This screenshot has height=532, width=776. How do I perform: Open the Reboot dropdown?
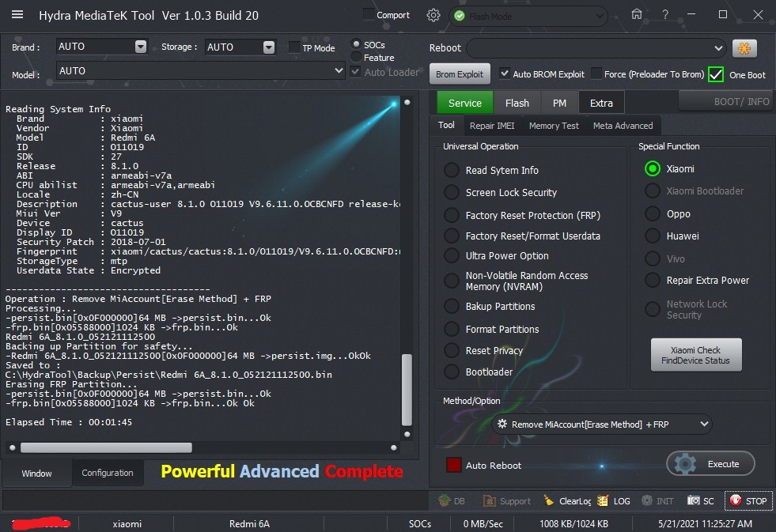pos(718,48)
